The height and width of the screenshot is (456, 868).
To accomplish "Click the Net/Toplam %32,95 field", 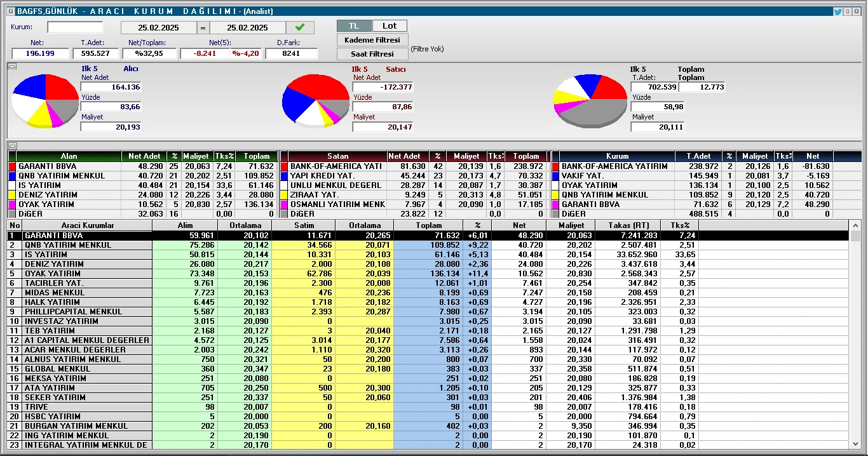I will click(x=149, y=53).
